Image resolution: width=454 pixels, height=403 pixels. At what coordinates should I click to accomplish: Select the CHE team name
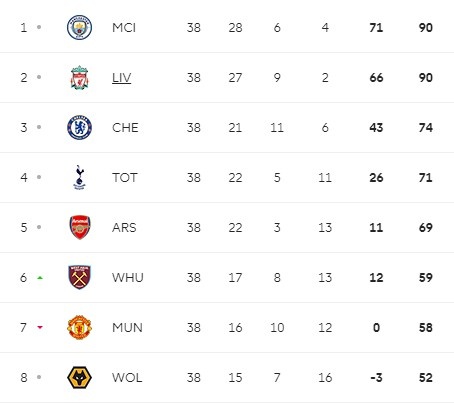125,128
